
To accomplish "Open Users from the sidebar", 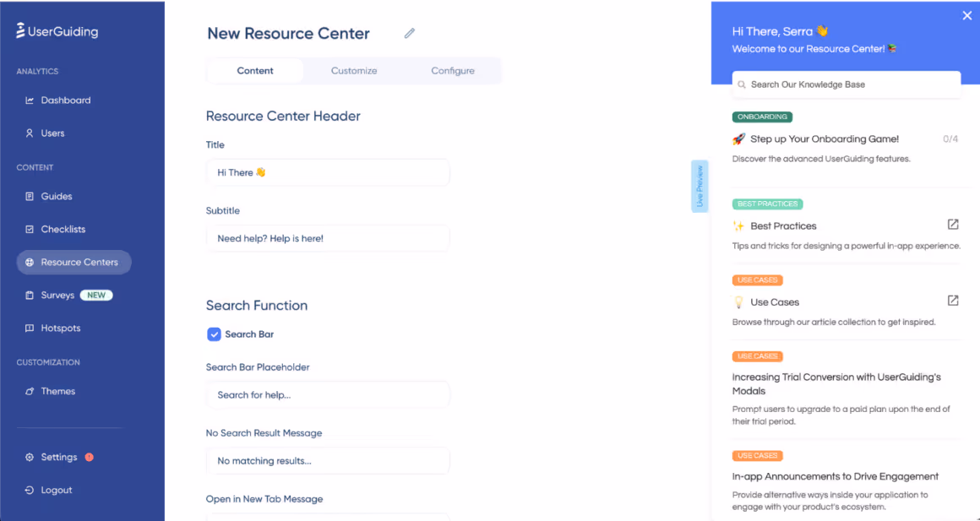I will (52, 133).
